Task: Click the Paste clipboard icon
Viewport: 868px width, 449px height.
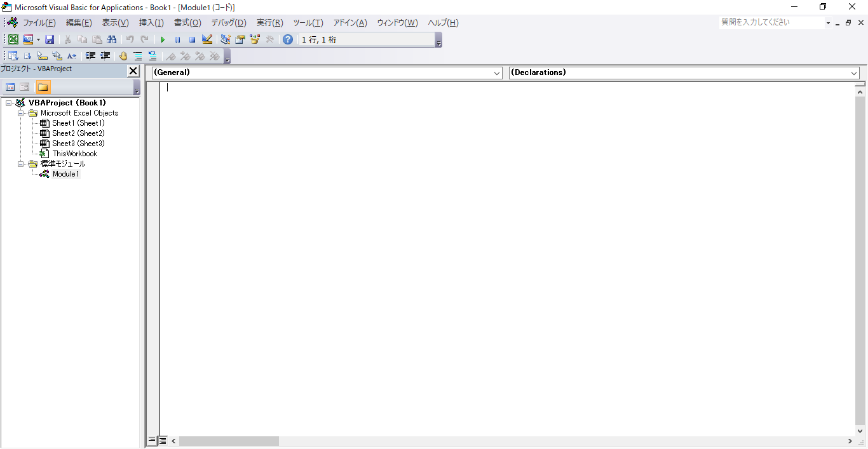Action: 97,39
